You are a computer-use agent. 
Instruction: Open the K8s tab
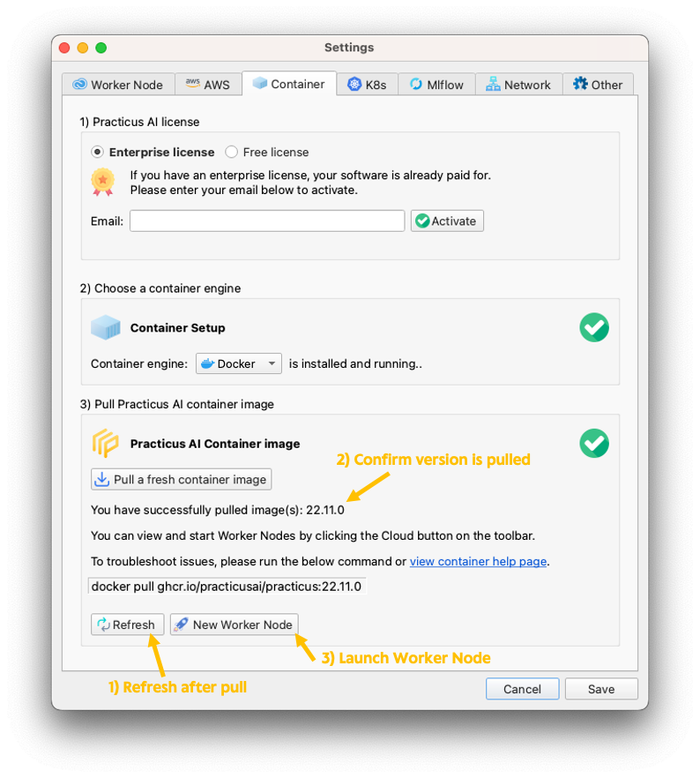(x=367, y=85)
